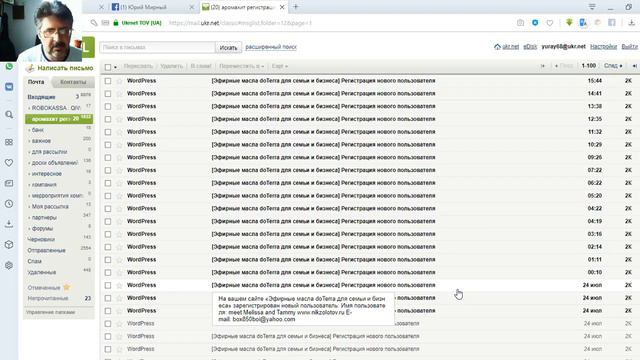640x360 pixels.
Task: Select checkbox for email at 15:44
Action: point(108,81)
